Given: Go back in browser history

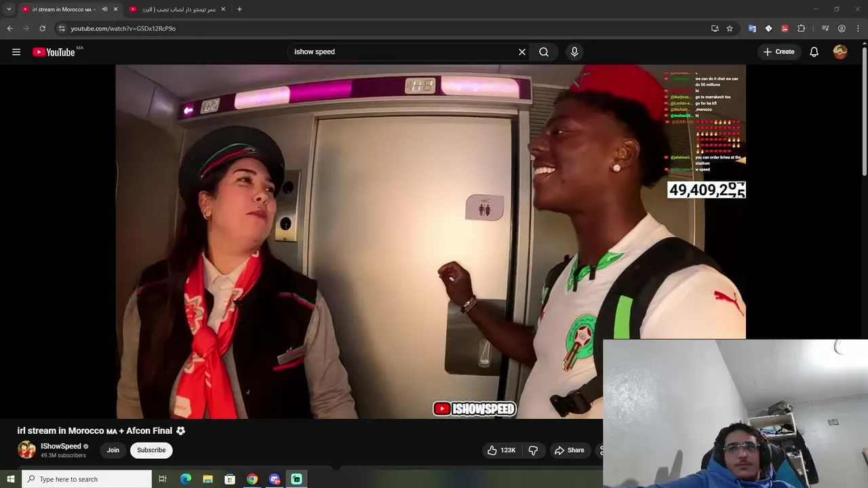Looking at the screenshot, I should (9, 28).
